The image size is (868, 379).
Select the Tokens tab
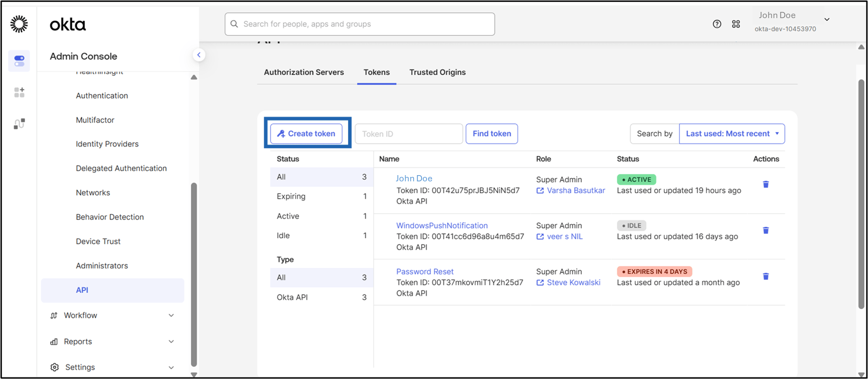point(376,72)
